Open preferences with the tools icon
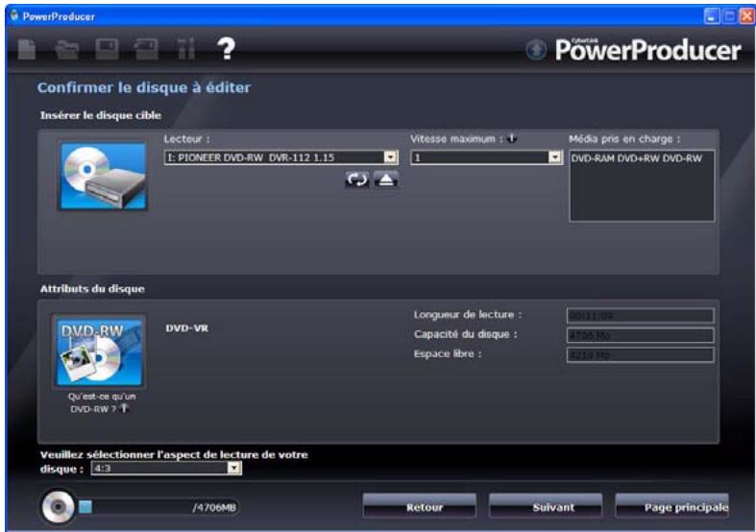Image resolution: width=756 pixels, height=532 pixels. (186, 49)
